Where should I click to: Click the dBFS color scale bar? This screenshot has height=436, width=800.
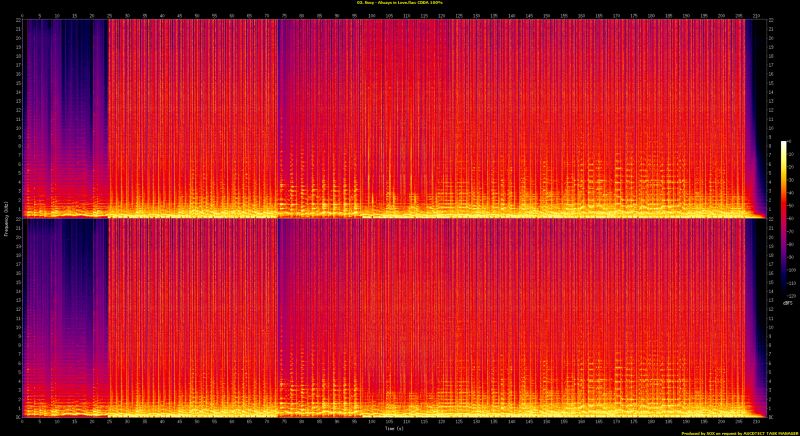coord(784,219)
